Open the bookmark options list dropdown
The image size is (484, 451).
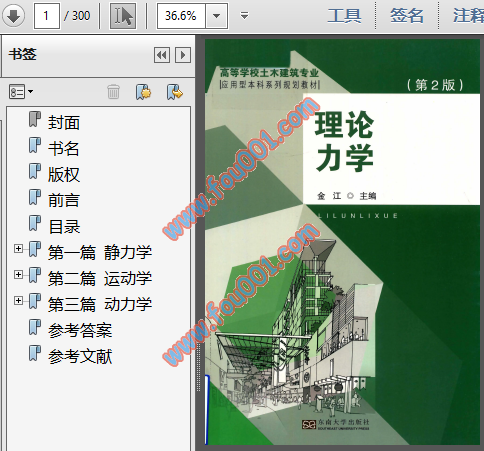[21, 92]
